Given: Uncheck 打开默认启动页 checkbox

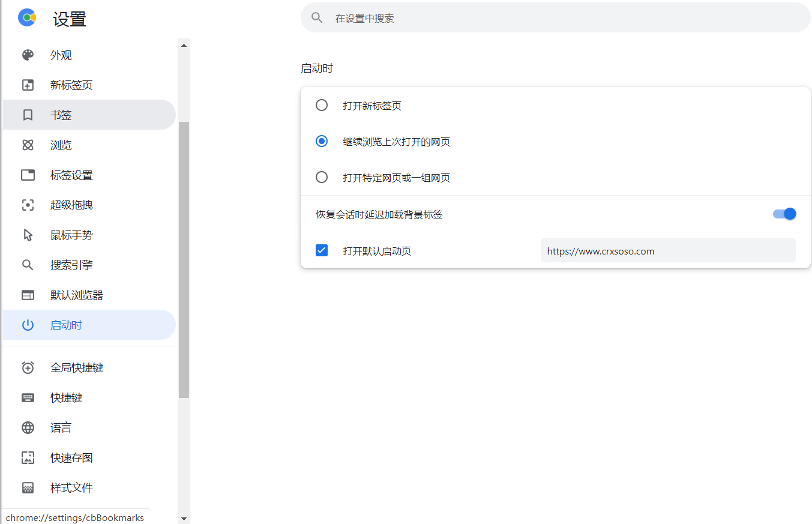Looking at the screenshot, I should (322, 250).
